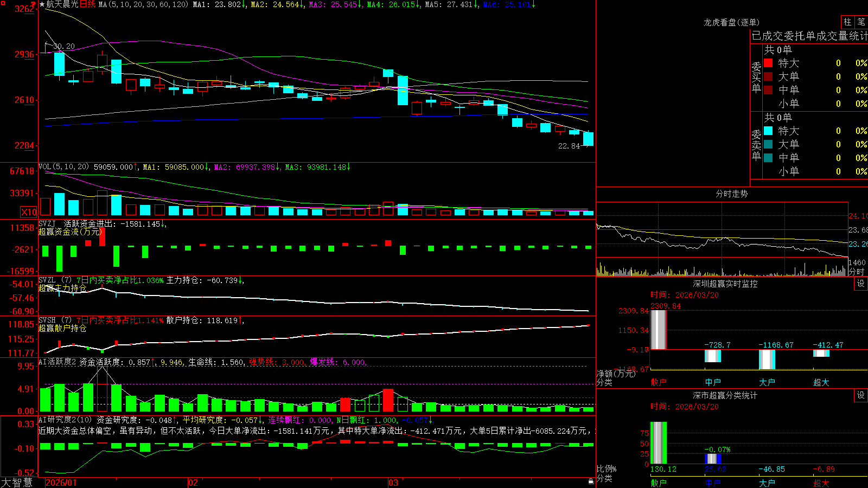
Task: Click the 散户持仓: 118.619 reading
Action: pyautogui.click(x=202, y=320)
